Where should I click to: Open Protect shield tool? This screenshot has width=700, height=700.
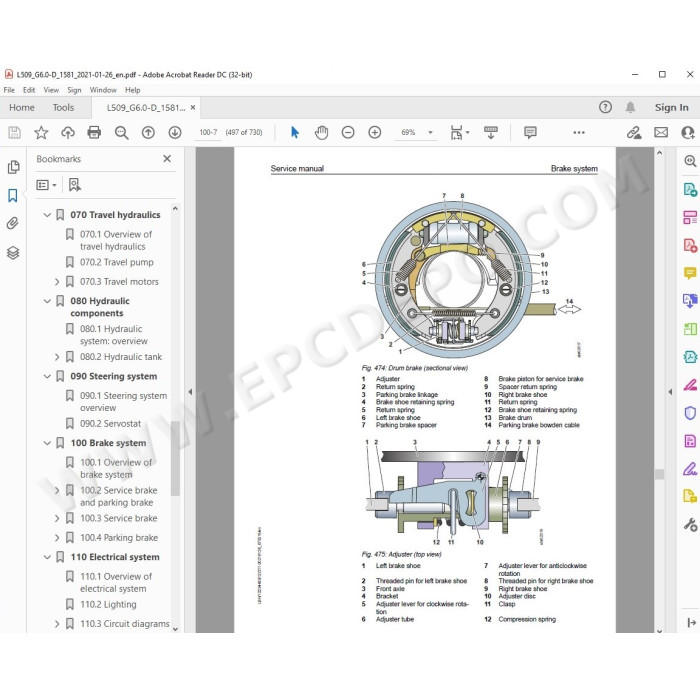(690, 413)
